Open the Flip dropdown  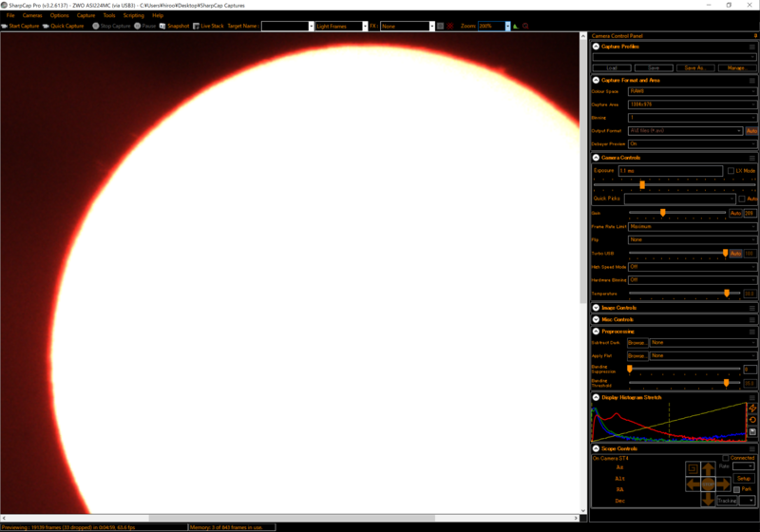693,239
